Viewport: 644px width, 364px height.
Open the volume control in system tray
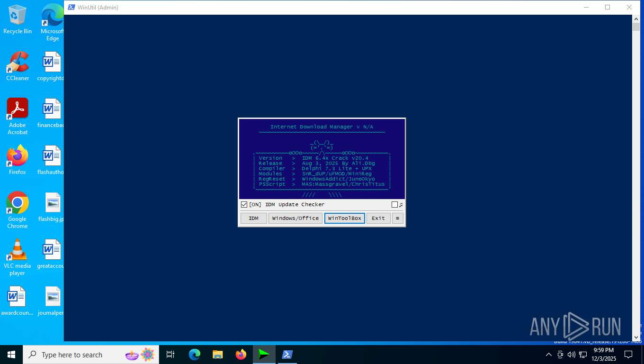572,355
